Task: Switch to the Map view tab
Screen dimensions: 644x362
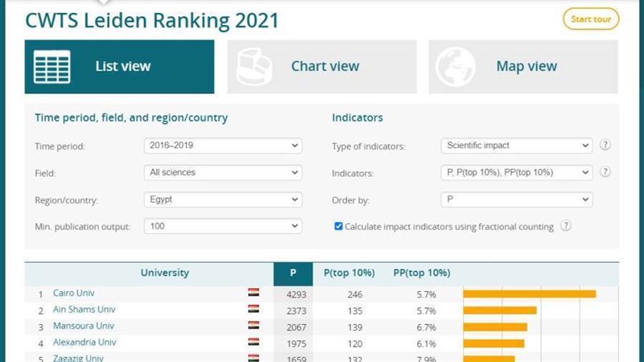Action: (523, 67)
